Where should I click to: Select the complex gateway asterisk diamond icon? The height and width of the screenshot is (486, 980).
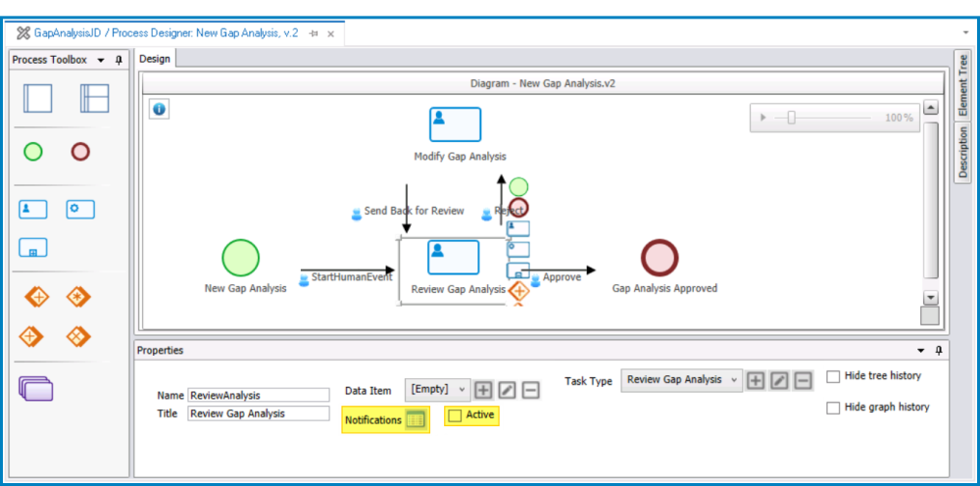(x=78, y=297)
